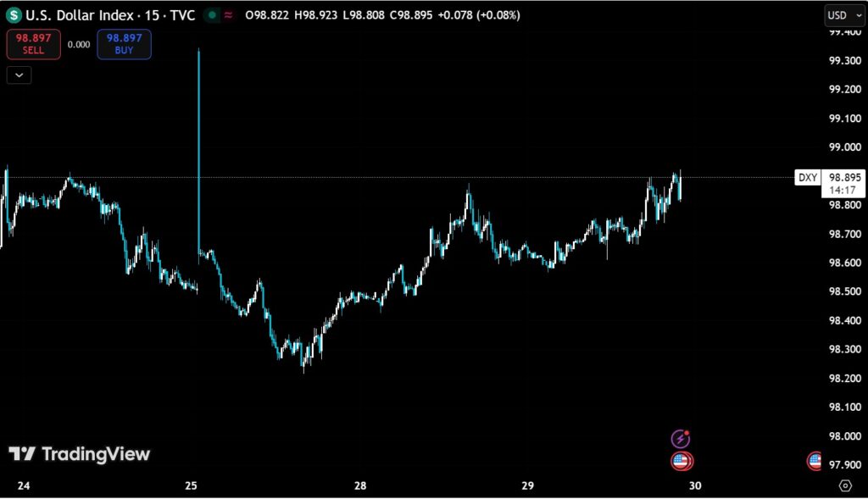Screen dimensions: 868x499
Task: Click the blue 98.897 BUY button
Action: [124, 44]
